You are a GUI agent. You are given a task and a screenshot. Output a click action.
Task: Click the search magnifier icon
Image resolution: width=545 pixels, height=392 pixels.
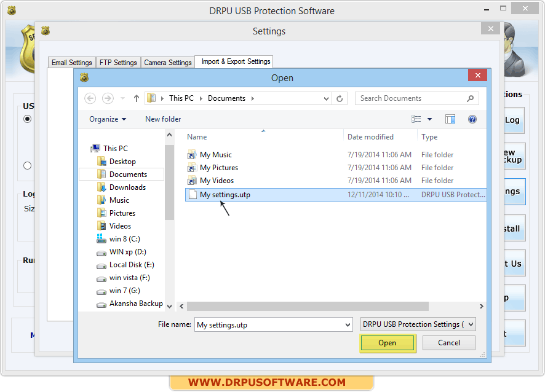470,98
